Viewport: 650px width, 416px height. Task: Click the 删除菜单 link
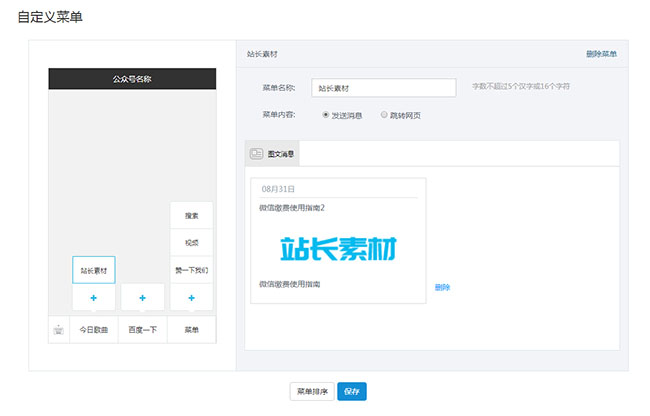[601, 53]
